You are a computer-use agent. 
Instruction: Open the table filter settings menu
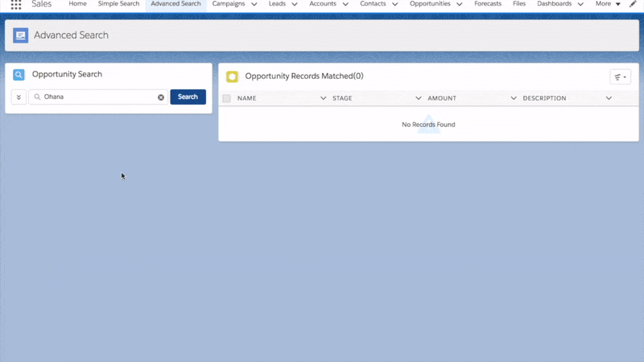tap(620, 77)
